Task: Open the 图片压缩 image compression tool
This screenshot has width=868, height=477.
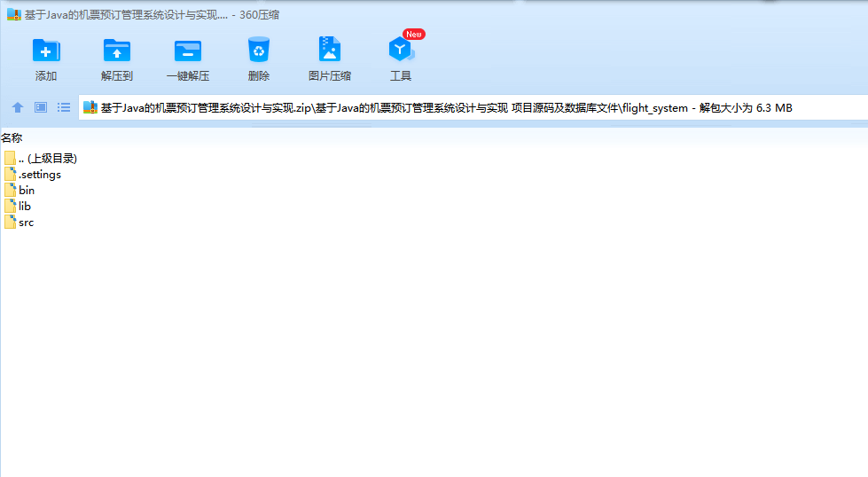Action: 329,59
